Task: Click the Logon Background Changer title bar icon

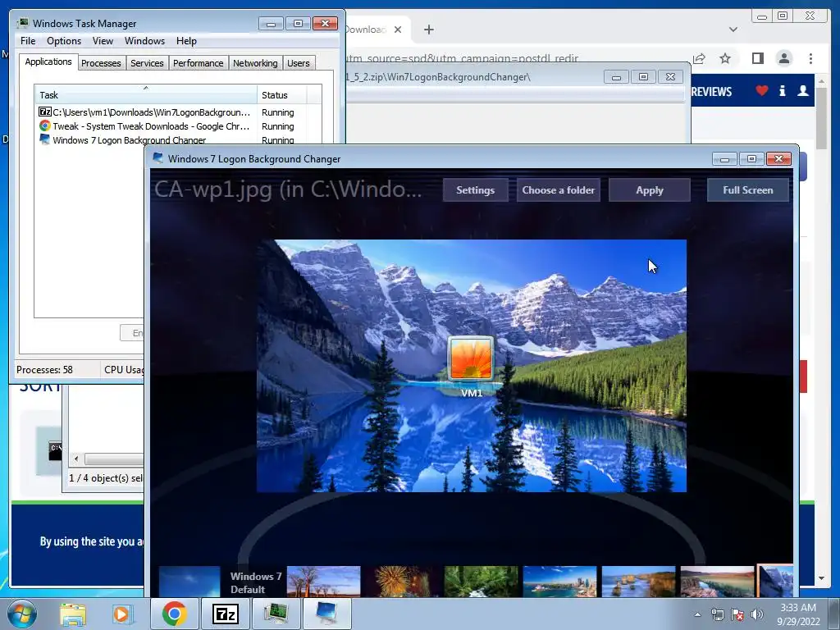Action: tap(158, 158)
